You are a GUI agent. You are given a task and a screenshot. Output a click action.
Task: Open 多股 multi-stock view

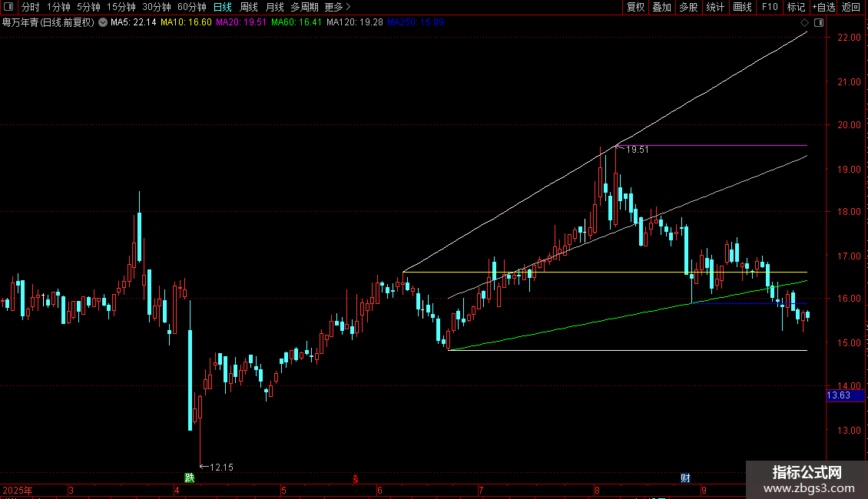[688, 7]
